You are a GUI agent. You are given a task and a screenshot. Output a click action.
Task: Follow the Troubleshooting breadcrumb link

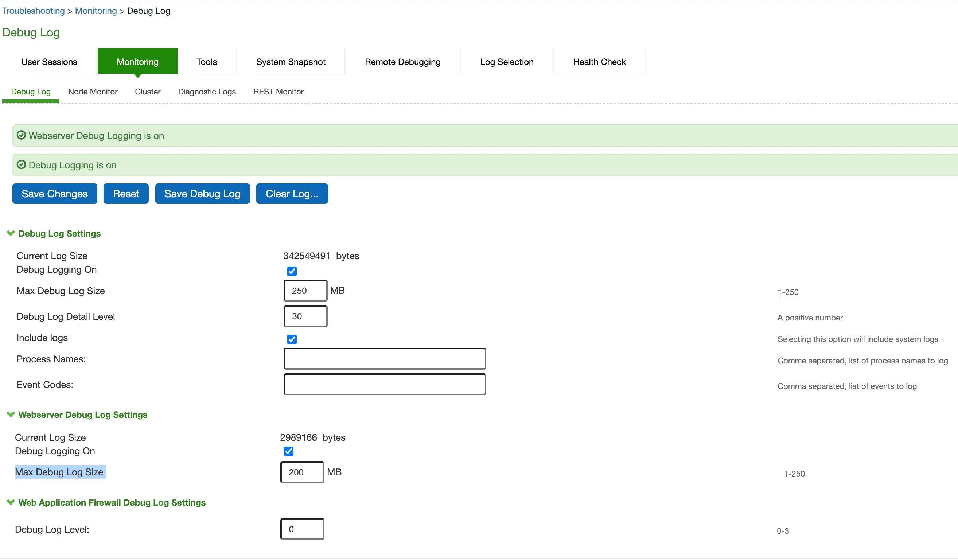pyautogui.click(x=34, y=11)
